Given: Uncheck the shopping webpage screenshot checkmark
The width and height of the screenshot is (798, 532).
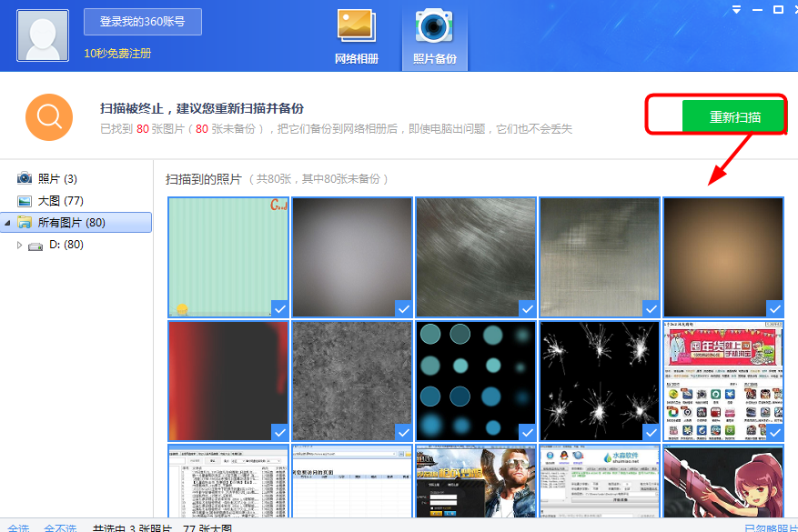Looking at the screenshot, I should tap(774, 432).
